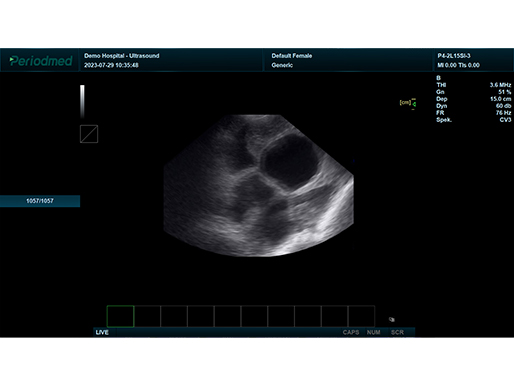The width and height of the screenshot is (514, 386).
Task: Click the diagonal-line gray map box icon
Action: (x=89, y=134)
